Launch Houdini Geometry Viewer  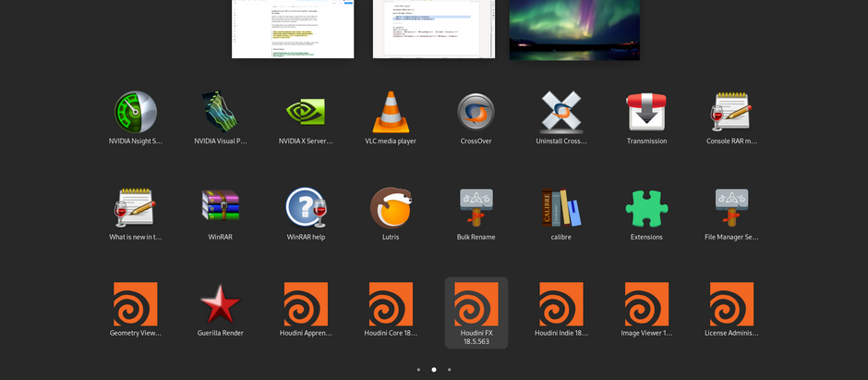(x=136, y=304)
